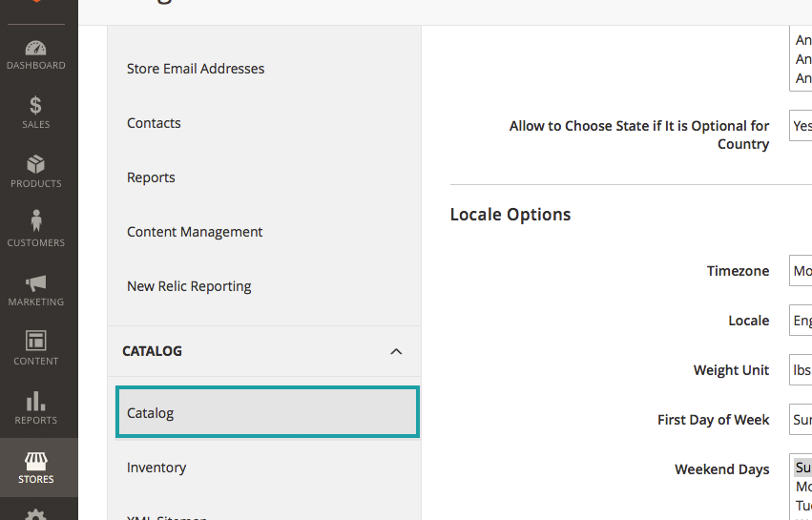Collapse the CATALOG section chevron
Image resolution: width=812 pixels, height=520 pixels.
point(396,352)
